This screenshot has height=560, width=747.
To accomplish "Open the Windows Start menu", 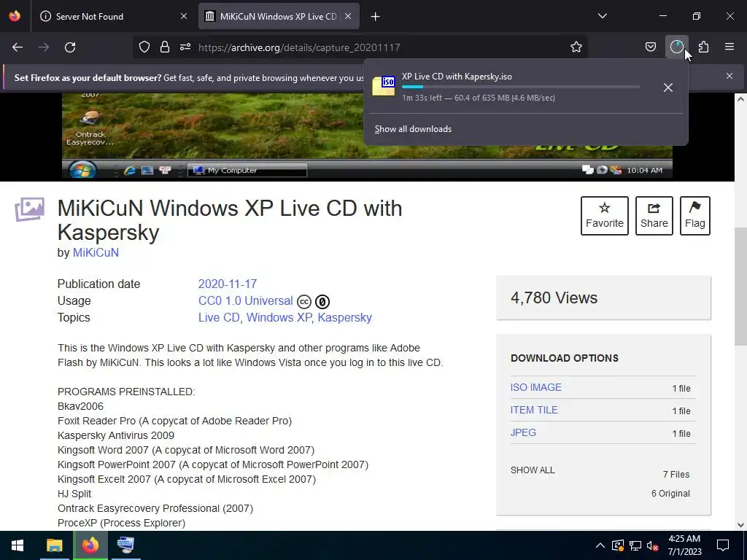I will click(x=18, y=545).
